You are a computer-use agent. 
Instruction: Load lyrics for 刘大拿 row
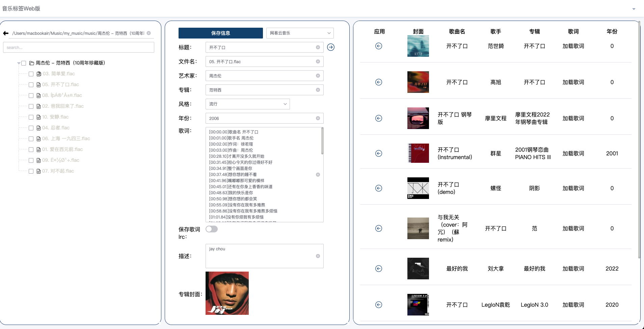point(573,269)
